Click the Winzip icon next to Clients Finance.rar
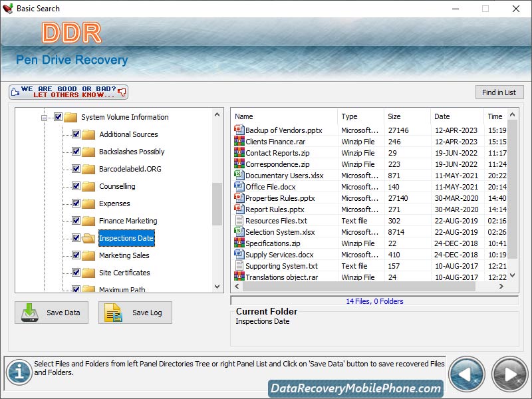This screenshot has height=399, width=532. point(240,141)
